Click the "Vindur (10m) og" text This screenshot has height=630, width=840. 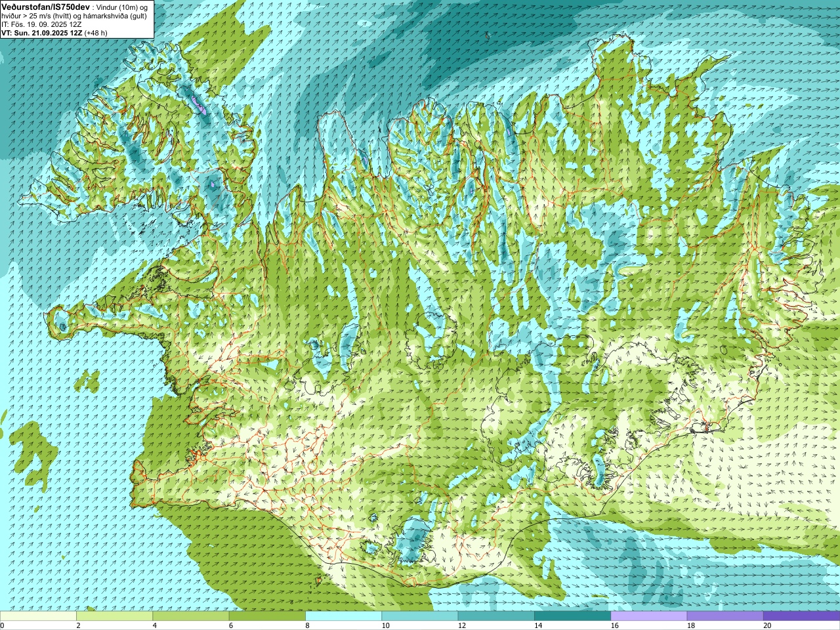click(x=123, y=7)
